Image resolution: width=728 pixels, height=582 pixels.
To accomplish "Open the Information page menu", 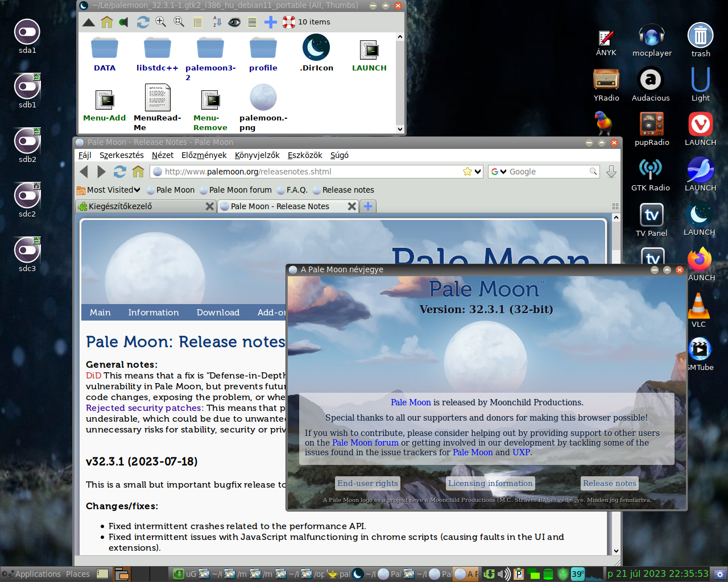I will click(x=154, y=313).
